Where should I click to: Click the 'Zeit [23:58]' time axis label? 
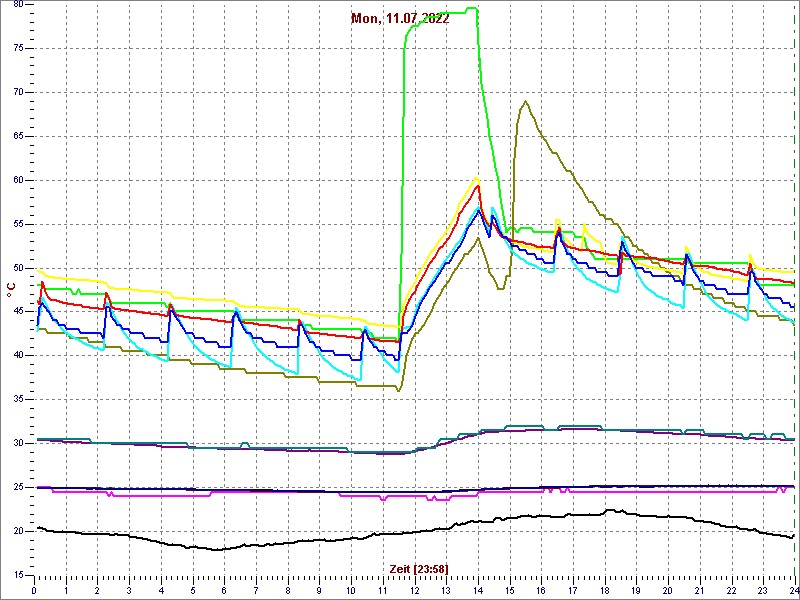pos(419,569)
